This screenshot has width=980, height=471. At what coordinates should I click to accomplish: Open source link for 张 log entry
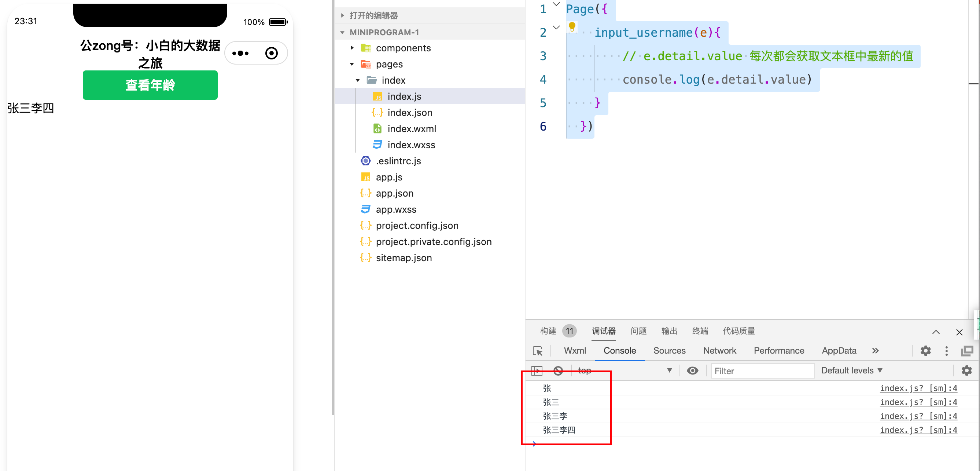[x=918, y=388]
